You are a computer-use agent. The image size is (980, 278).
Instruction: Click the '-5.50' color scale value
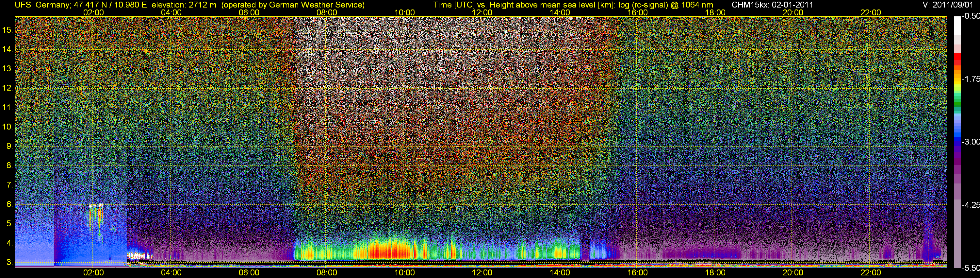pos(971,268)
